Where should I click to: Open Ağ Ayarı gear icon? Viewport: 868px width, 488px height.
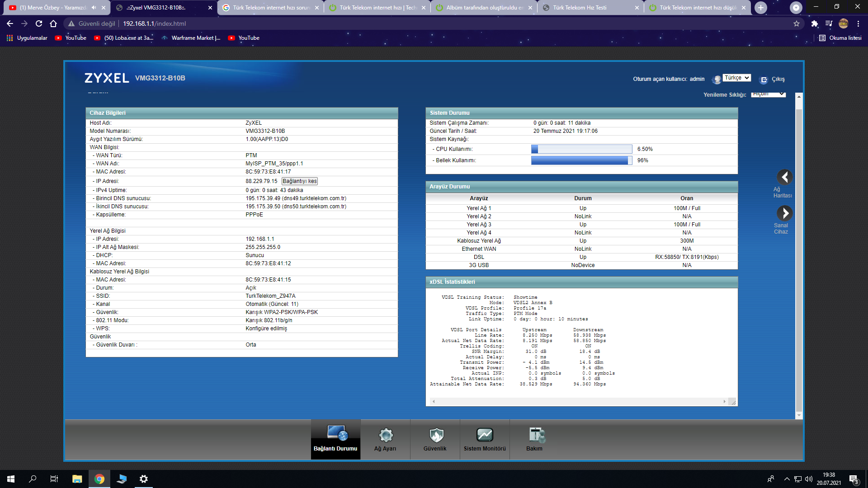(385, 435)
